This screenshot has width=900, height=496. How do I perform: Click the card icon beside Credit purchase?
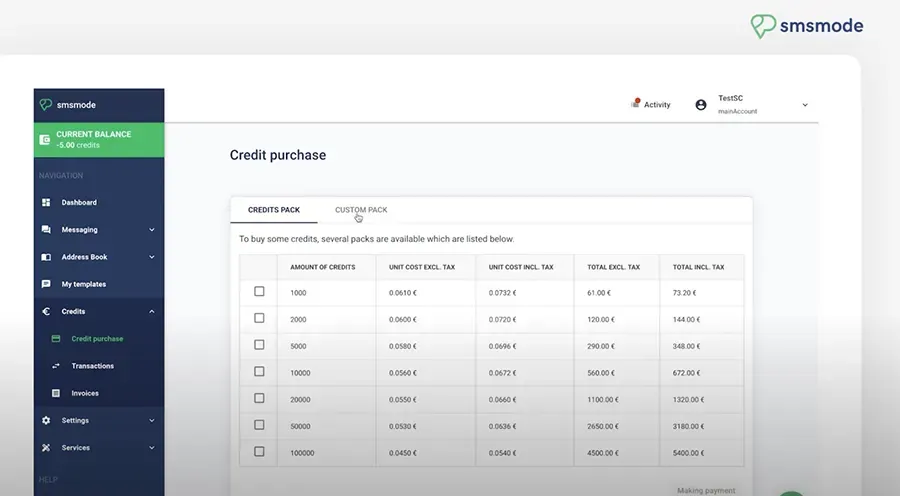pos(56,339)
